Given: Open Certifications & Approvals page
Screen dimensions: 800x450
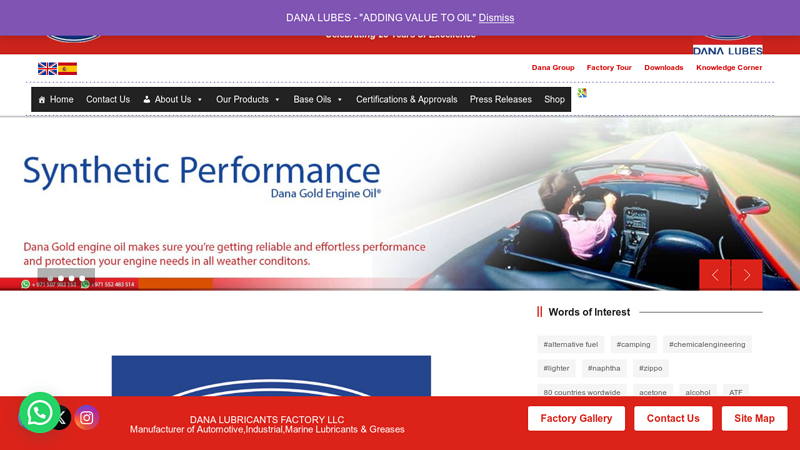Looking at the screenshot, I should coord(407,99).
